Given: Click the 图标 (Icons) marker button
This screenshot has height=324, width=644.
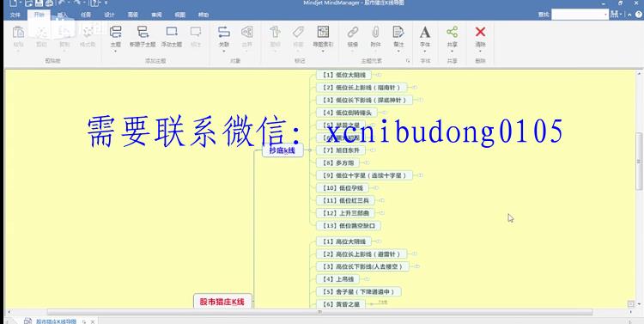Looking at the screenshot, I should [x=275, y=32].
